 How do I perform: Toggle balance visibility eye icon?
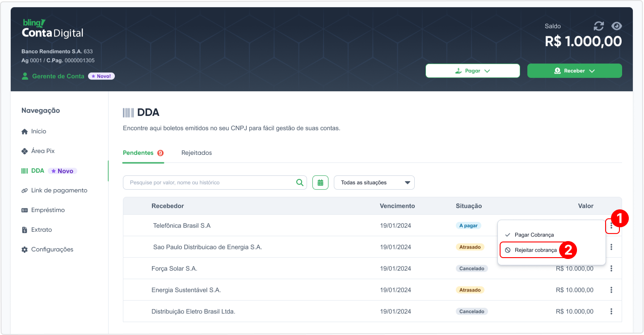[x=617, y=26]
